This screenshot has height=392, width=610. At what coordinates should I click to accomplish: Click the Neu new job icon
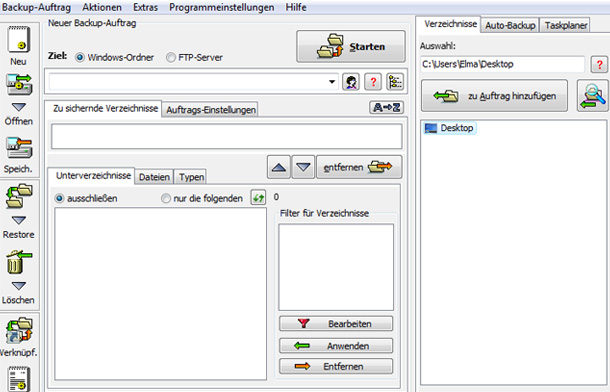18,39
